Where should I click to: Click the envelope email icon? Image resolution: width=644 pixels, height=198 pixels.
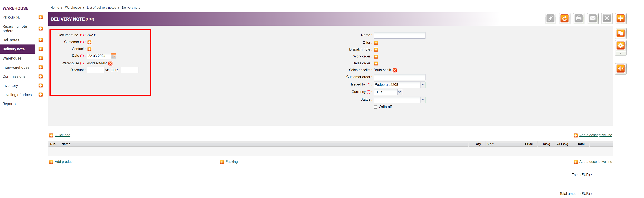(593, 19)
